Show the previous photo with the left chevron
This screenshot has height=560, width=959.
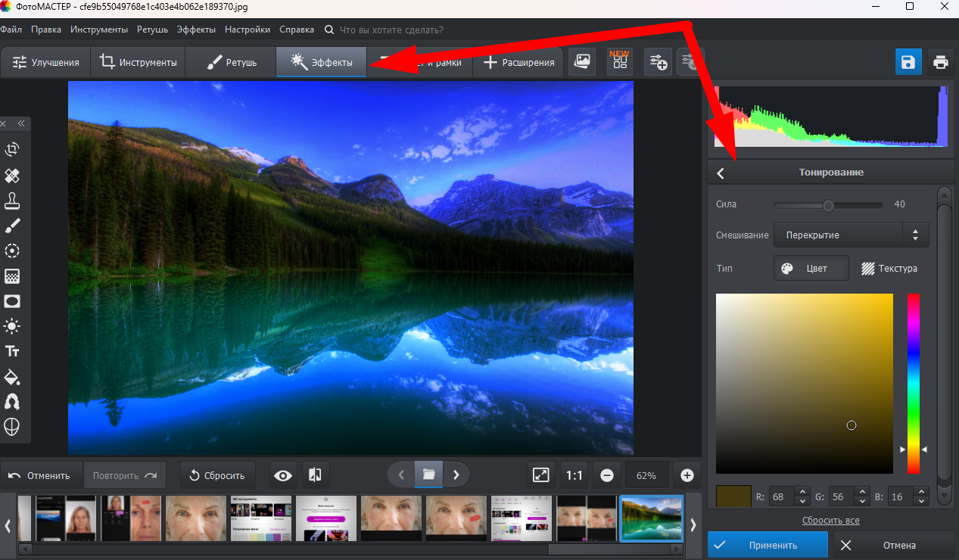coord(401,475)
